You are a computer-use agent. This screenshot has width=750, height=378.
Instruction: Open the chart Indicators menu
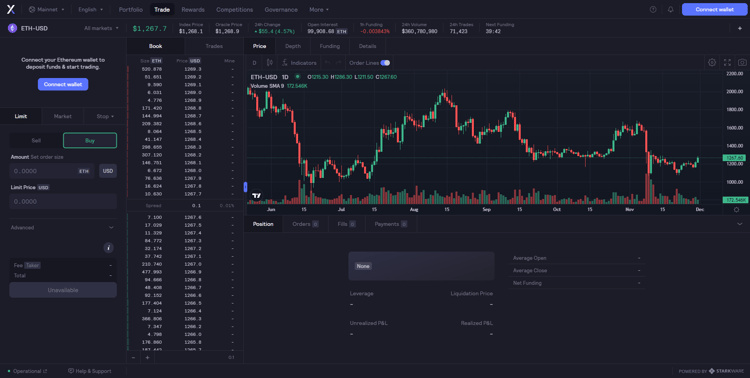coord(299,63)
